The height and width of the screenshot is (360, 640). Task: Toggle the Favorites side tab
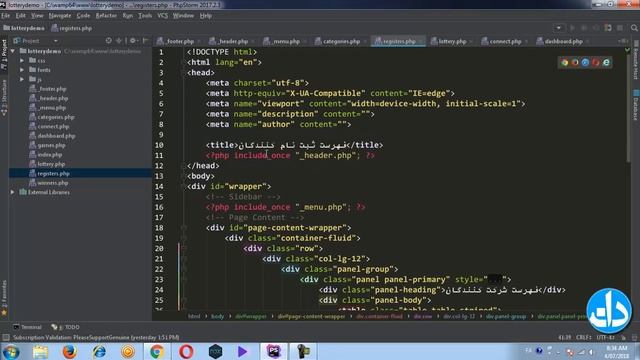click(4, 298)
